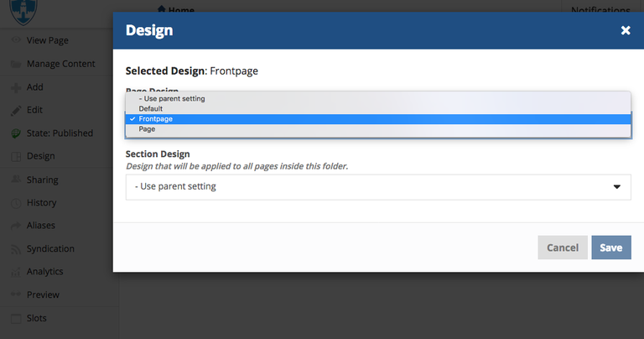This screenshot has width=644, height=339.
Task: Click the shield logo in the header
Action: 23,12
